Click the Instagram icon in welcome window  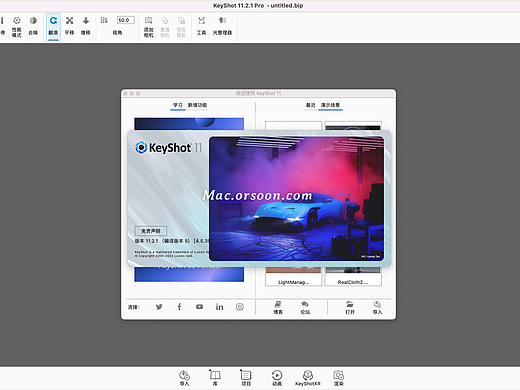tap(240, 307)
